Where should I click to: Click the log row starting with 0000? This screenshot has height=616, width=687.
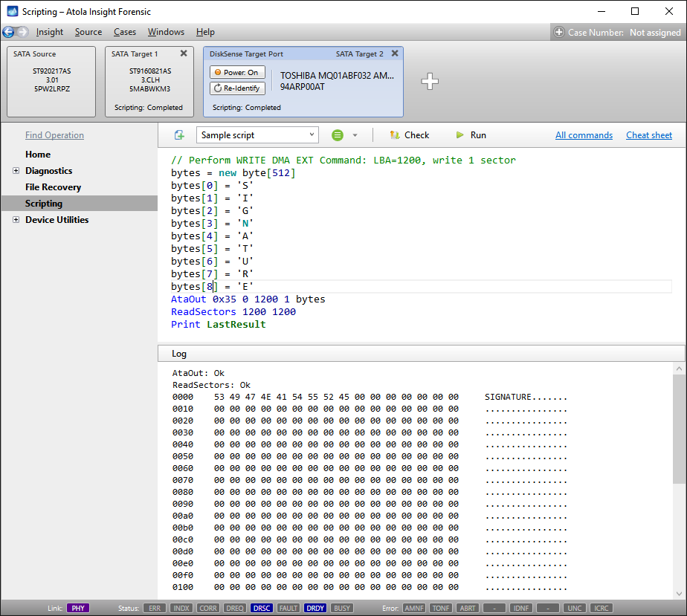pos(370,397)
